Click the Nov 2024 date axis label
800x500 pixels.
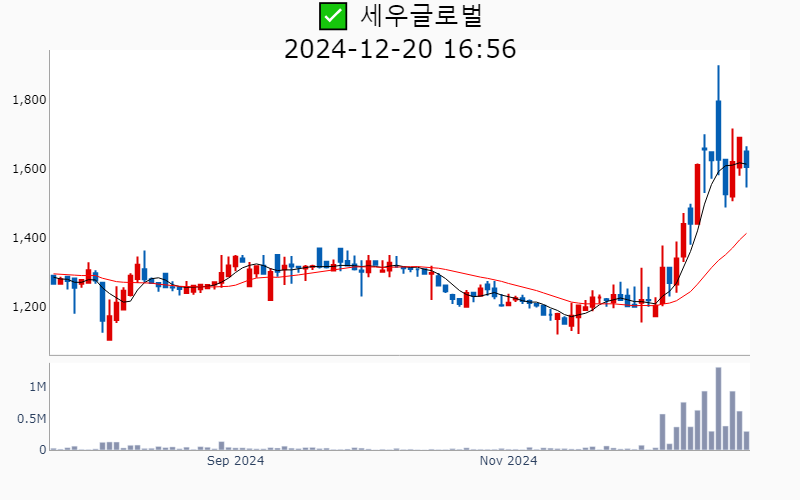click(x=508, y=461)
